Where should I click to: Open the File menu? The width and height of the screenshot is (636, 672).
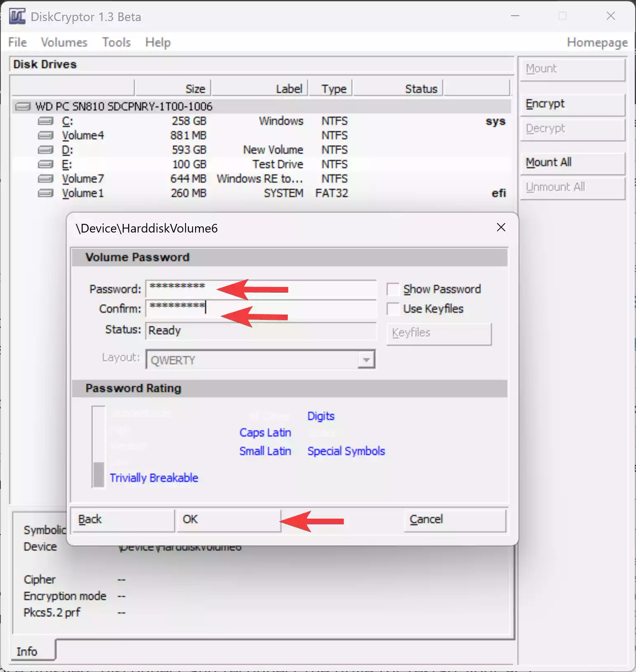[x=18, y=42]
